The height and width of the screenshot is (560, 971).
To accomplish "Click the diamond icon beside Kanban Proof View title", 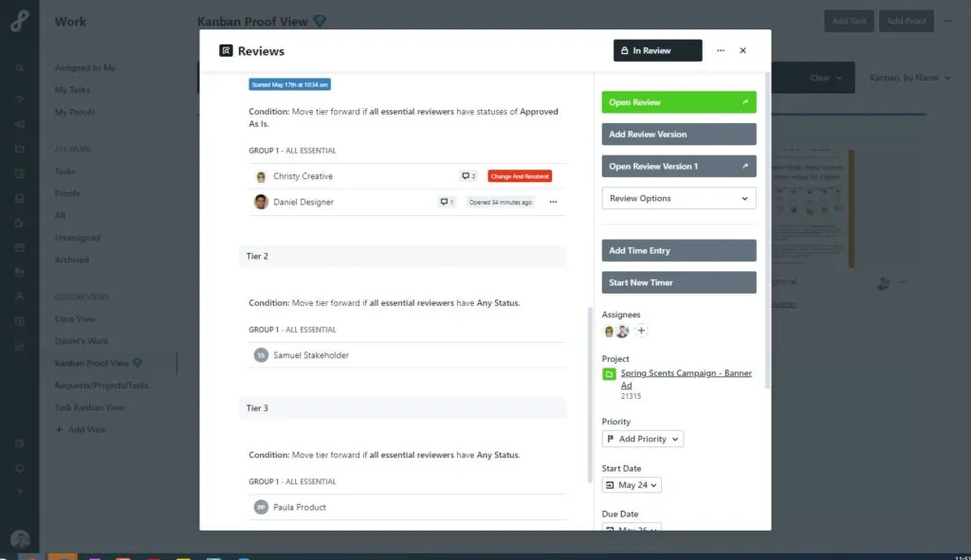I will [320, 21].
